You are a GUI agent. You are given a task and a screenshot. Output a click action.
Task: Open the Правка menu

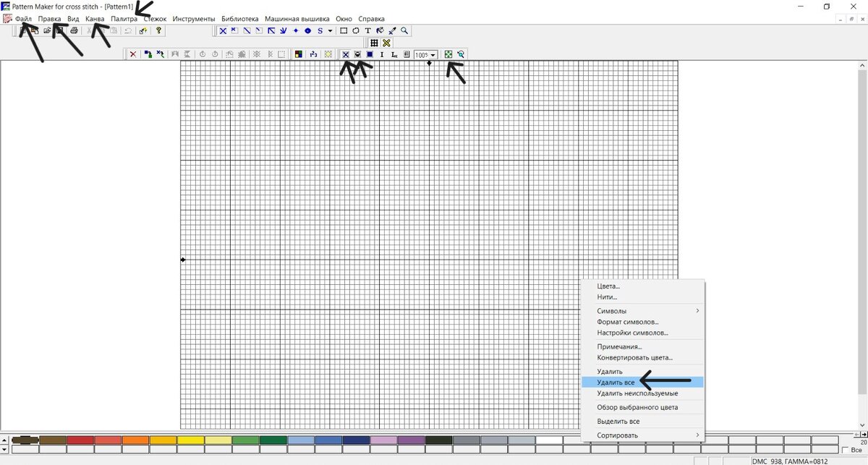click(50, 19)
